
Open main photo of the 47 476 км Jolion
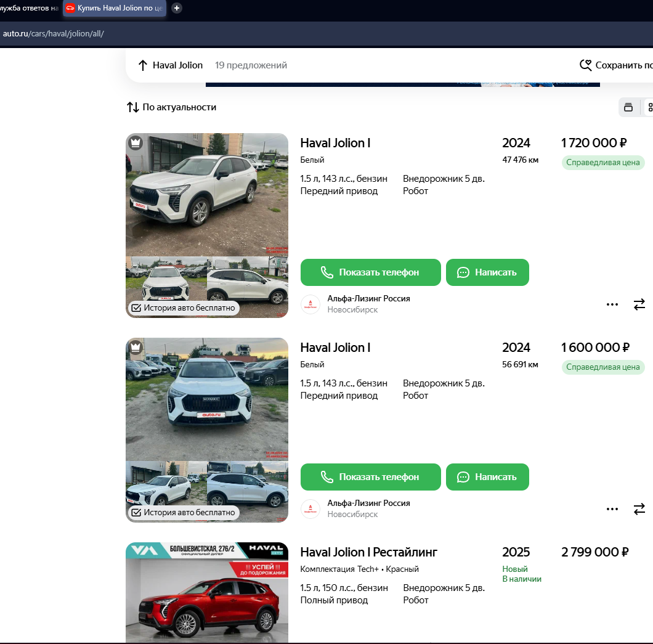207,195
